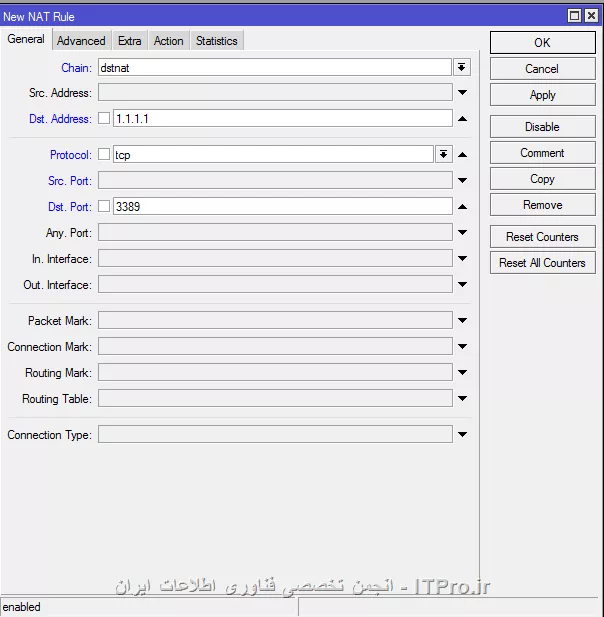Click the Remove button
The width and height of the screenshot is (604, 617).
(x=542, y=205)
